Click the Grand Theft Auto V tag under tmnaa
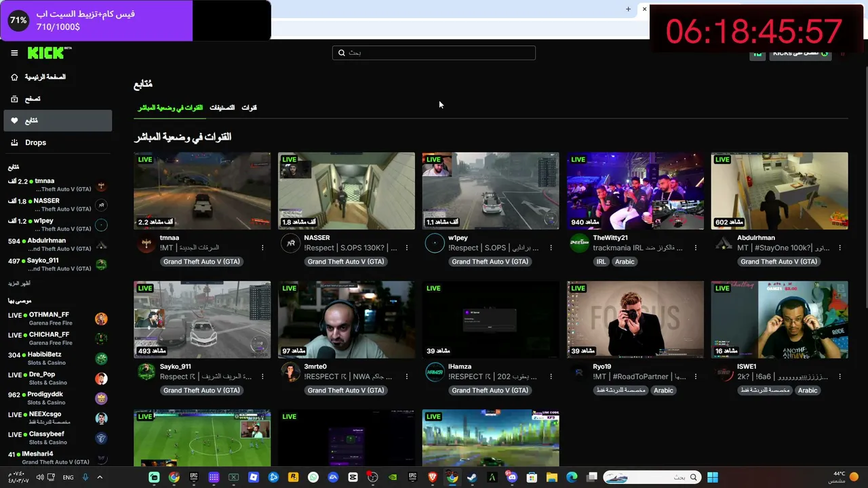868x488 pixels. click(201, 262)
